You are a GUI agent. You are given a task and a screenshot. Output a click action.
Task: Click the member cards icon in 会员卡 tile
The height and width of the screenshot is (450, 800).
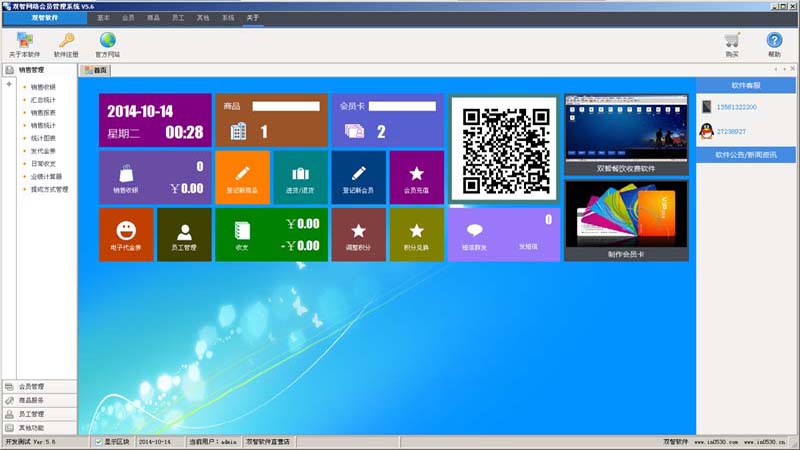[x=355, y=132]
